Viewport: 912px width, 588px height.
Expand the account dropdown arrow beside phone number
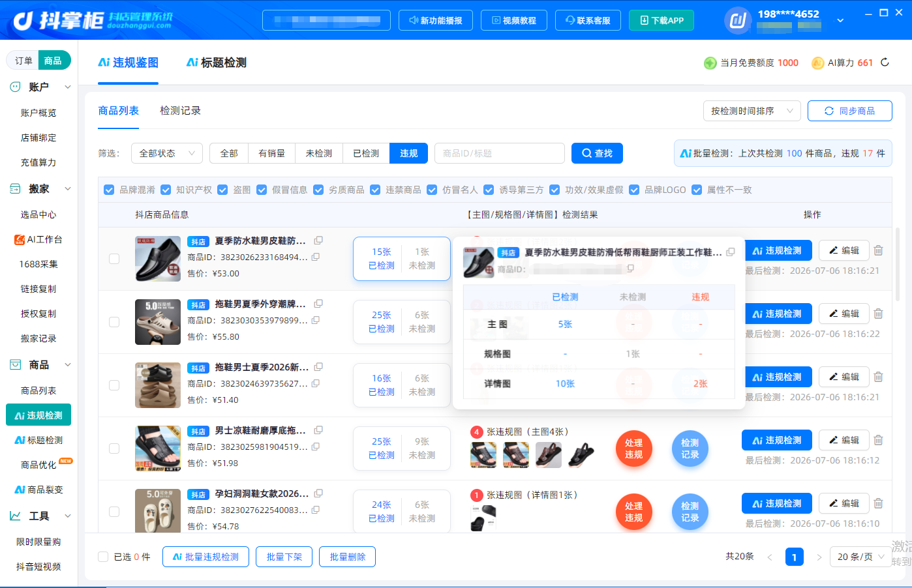tap(840, 20)
